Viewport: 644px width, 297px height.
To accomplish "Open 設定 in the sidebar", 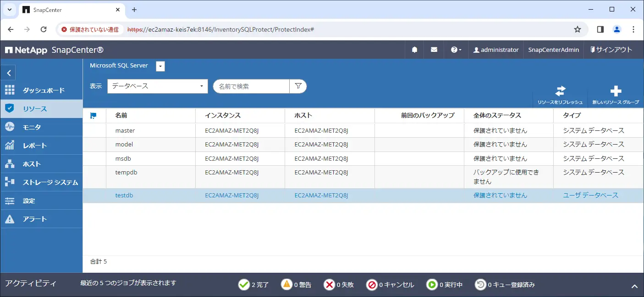I will (x=41, y=201).
